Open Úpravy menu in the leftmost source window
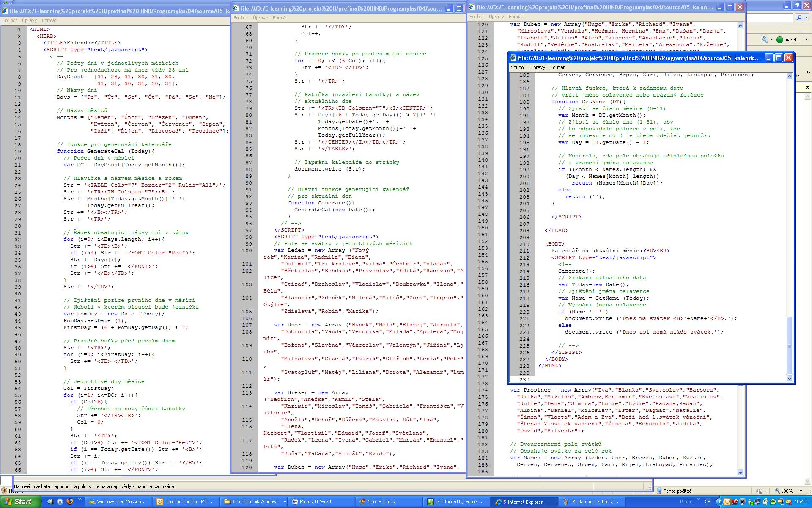 pyautogui.click(x=30, y=20)
